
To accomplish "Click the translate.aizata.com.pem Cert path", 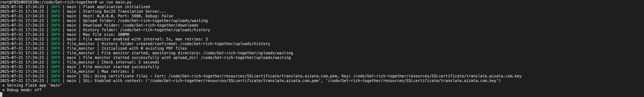I will pyautogui.click(x=253, y=76).
